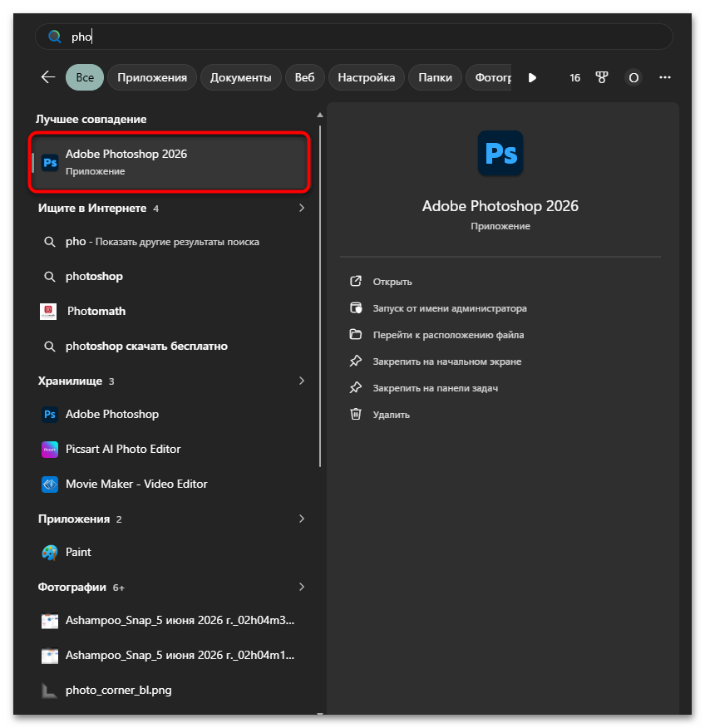
Task: Expand the Ищите в Интернете section chevron
Action: 302,208
